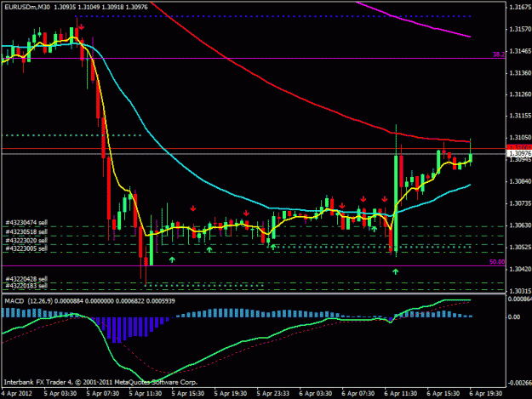Screen dimensions: 532x399
Task: Click the 5 Apr 03:30 time label
Action: (x=60, y=393)
